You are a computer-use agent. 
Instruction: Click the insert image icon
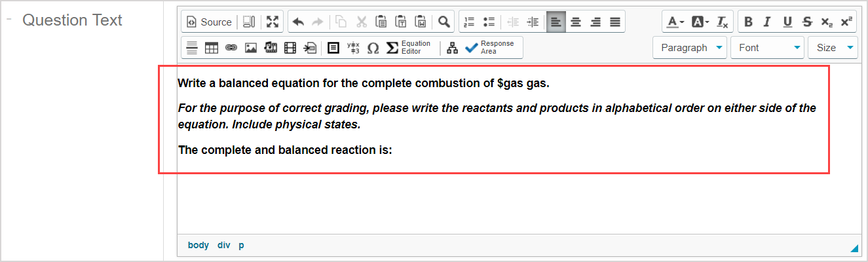click(x=250, y=48)
